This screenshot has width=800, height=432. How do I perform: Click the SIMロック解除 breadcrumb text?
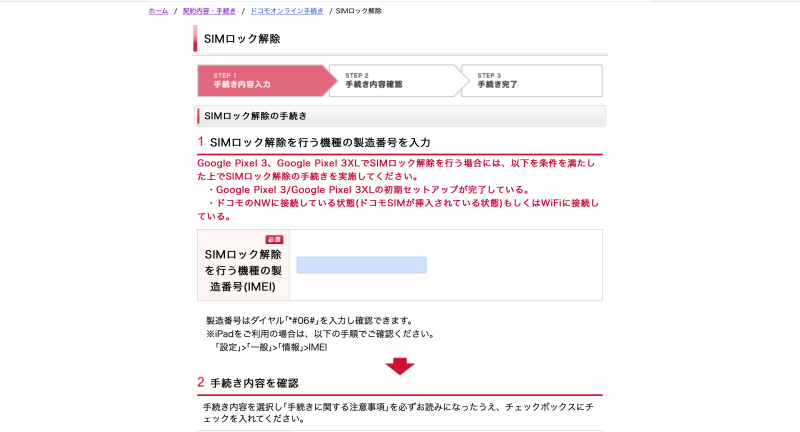point(358,11)
